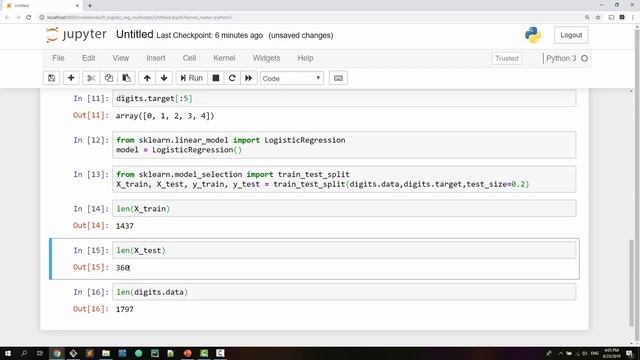Click the Last Checkpoint status text
This screenshot has width=640, height=360.
[x=209, y=36]
